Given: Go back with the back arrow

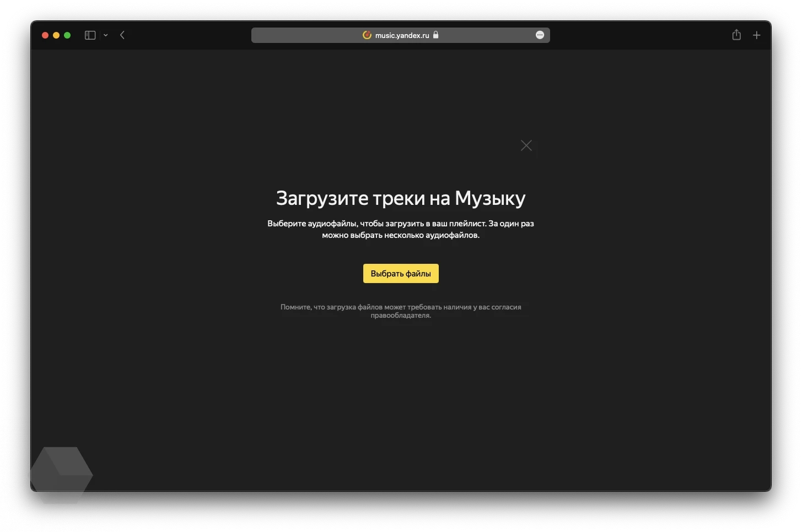Looking at the screenshot, I should (x=122, y=35).
